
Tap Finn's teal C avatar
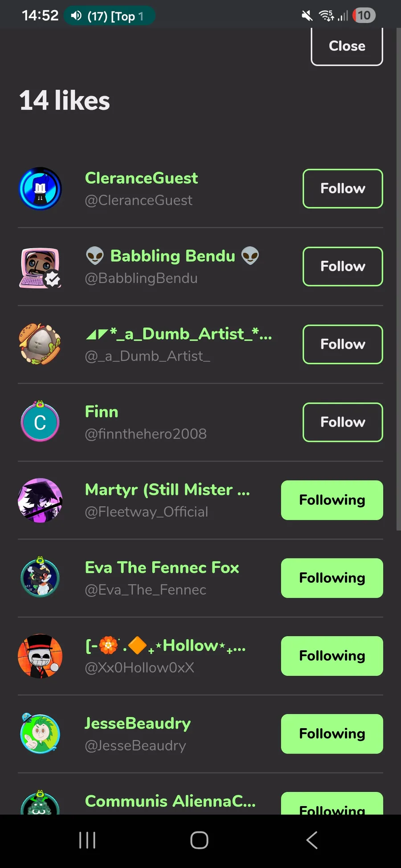pos(40,422)
